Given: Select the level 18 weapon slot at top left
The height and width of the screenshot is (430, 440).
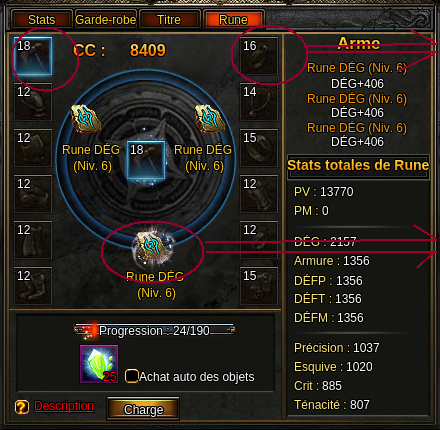Looking at the screenshot, I should click(x=33, y=56).
